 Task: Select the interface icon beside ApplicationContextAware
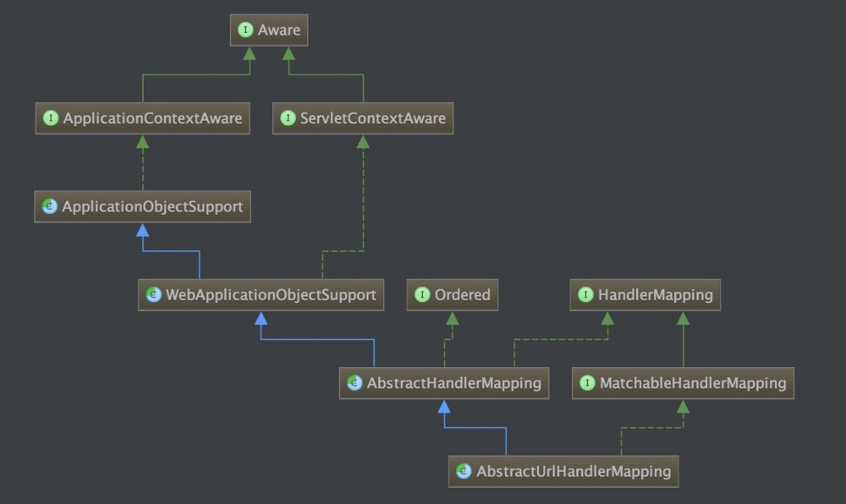pos(50,118)
